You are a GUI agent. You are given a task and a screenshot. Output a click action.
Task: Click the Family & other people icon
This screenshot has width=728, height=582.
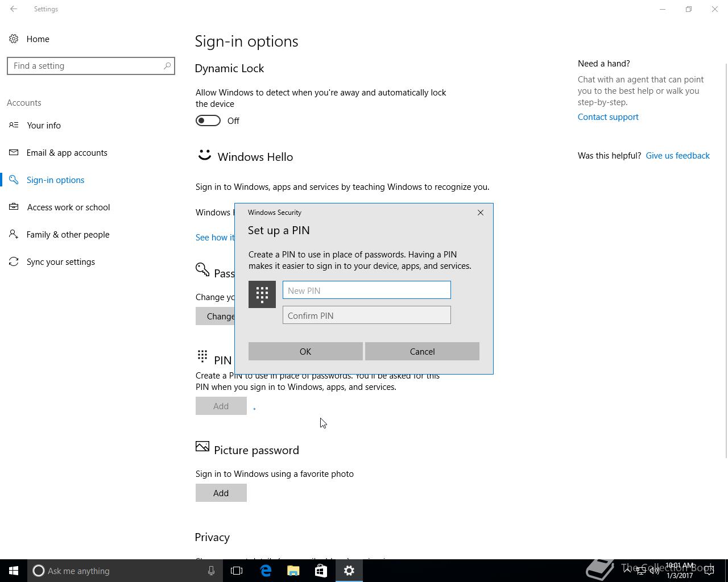(x=14, y=234)
